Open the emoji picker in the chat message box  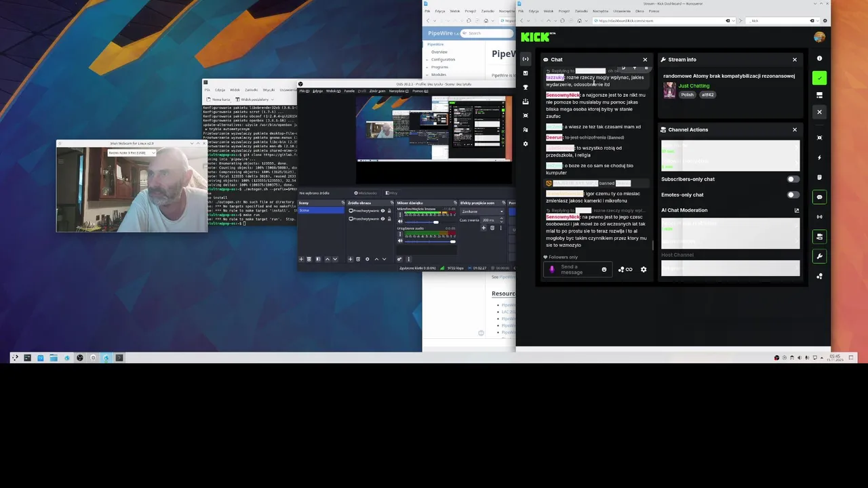(604, 270)
